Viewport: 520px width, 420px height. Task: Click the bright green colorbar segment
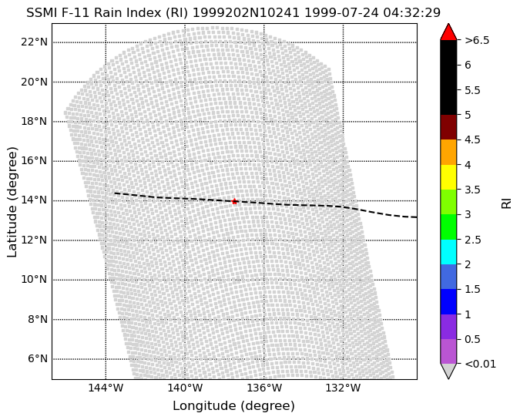(448, 227)
